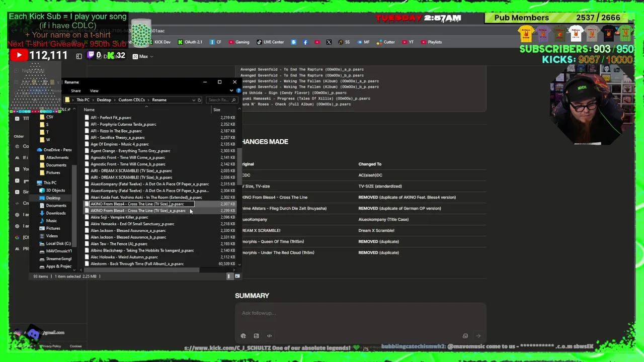The image size is (644, 362).
Task: Sort files by Size column header
Action: (x=217, y=110)
